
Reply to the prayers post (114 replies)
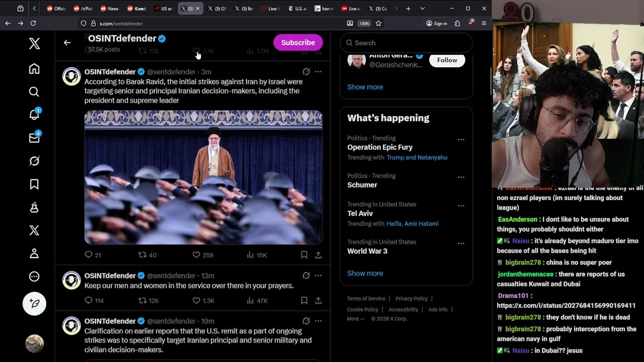[94, 301]
